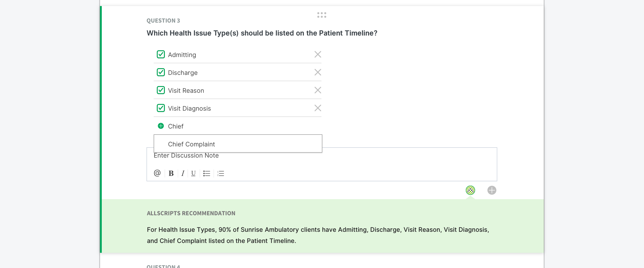Click the @ mention icon
The image size is (644, 268).
(157, 173)
